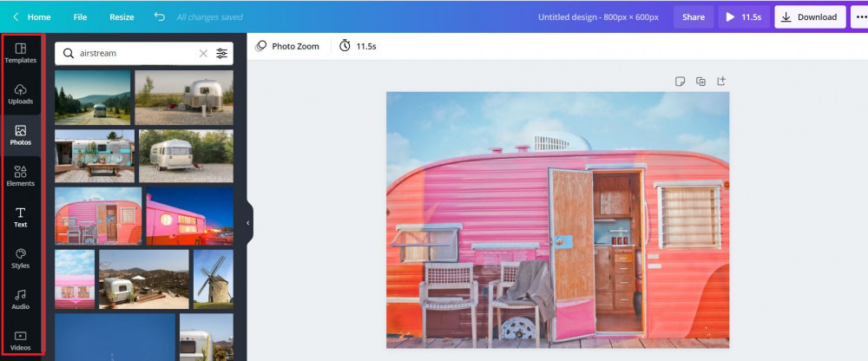Undo the last change
This screenshot has height=361, width=868.
click(160, 16)
